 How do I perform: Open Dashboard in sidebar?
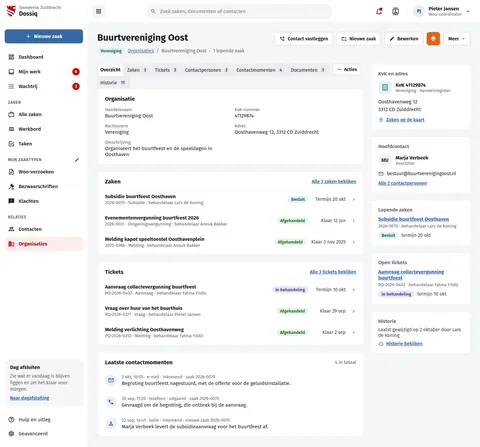point(44,57)
